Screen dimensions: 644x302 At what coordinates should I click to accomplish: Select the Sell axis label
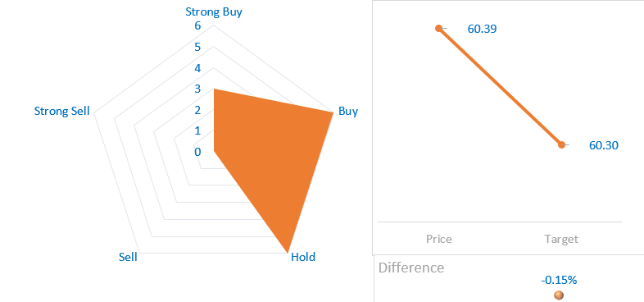(x=128, y=257)
